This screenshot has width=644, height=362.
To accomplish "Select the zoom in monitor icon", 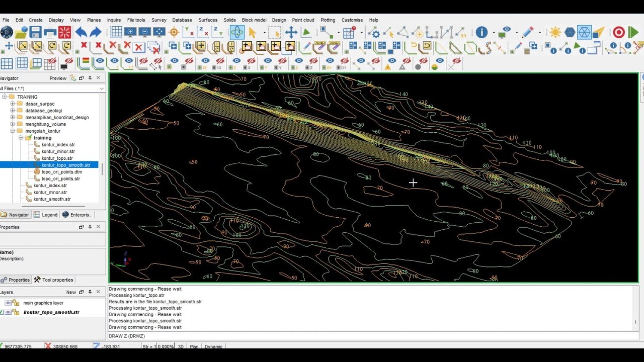I will click(131, 32).
